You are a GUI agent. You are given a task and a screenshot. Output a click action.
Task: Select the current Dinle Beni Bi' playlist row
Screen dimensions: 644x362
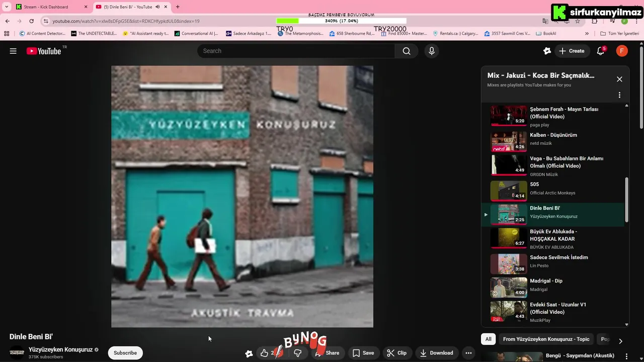[x=553, y=214]
